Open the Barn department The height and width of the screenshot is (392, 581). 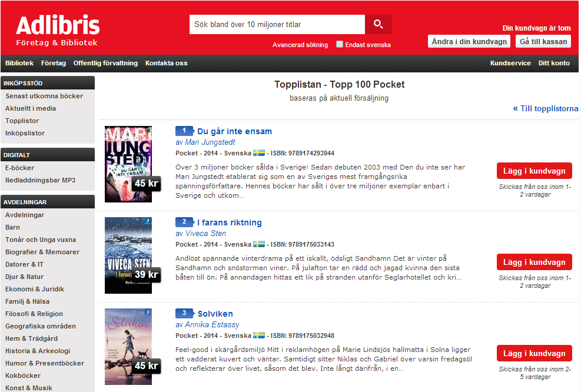tap(12, 227)
